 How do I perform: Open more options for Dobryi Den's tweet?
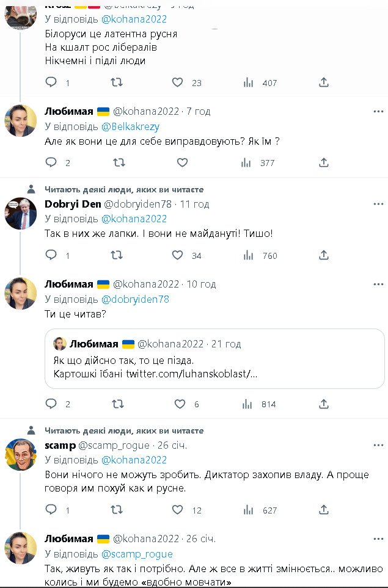click(x=378, y=204)
